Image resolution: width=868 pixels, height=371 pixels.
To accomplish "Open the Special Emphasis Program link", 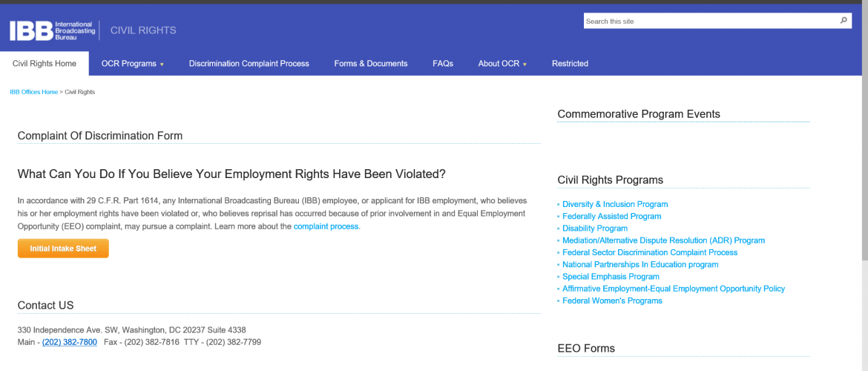I will tap(611, 277).
